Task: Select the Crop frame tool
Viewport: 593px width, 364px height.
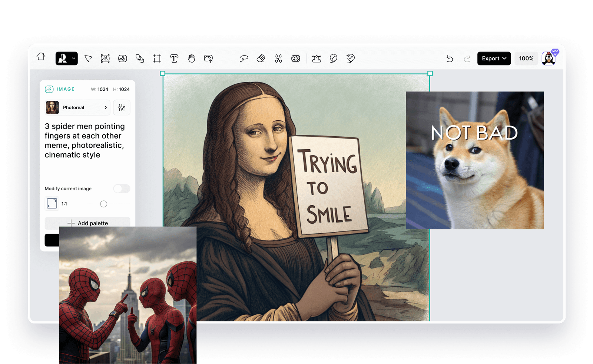Action: pyautogui.click(x=157, y=59)
